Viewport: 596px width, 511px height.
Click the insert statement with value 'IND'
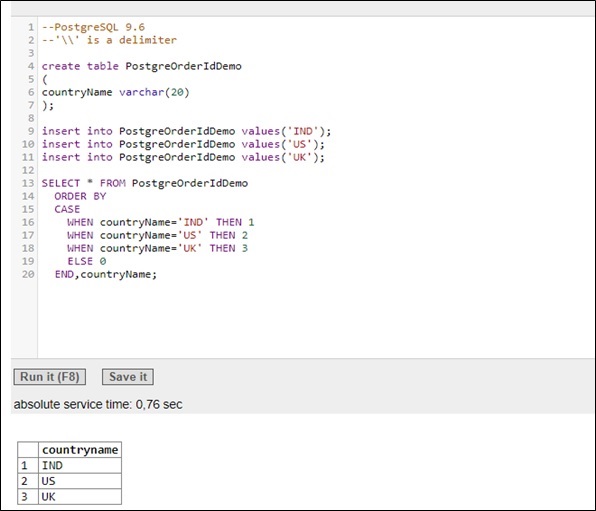coord(186,131)
